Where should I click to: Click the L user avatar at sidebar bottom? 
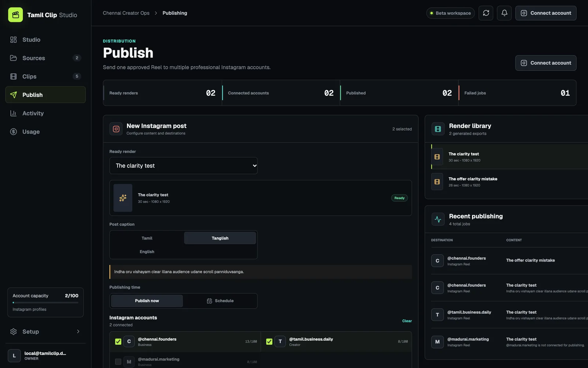(14, 356)
